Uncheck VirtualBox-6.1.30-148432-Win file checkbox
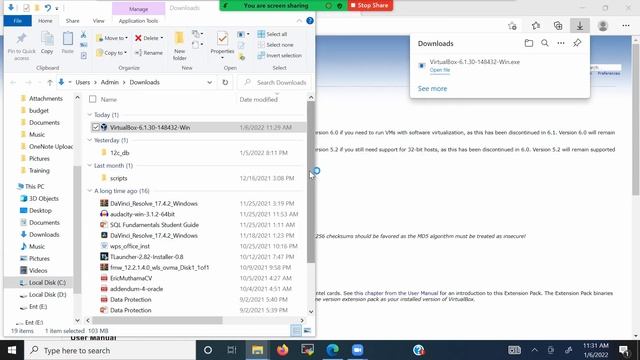 pyautogui.click(x=96, y=127)
